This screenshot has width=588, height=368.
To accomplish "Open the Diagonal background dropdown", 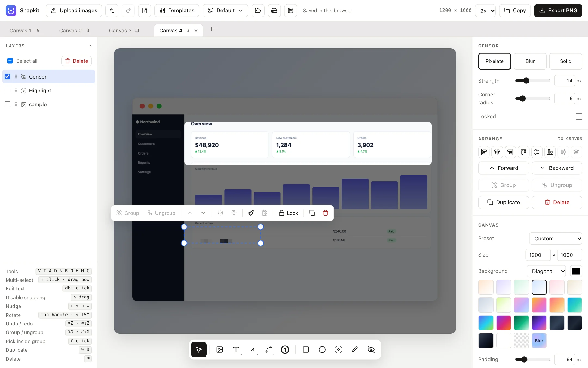I will (x=546, y=271).
